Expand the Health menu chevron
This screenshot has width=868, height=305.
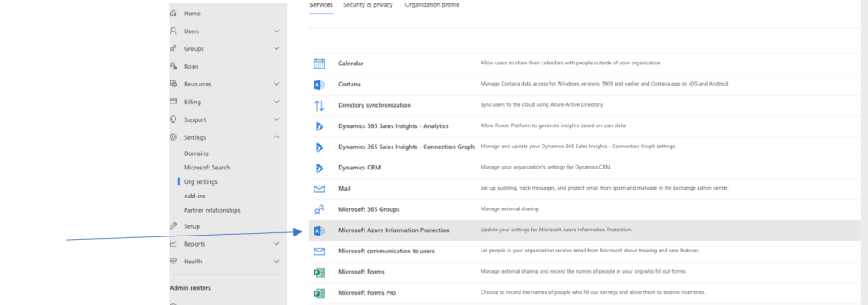tap(277, 261)
